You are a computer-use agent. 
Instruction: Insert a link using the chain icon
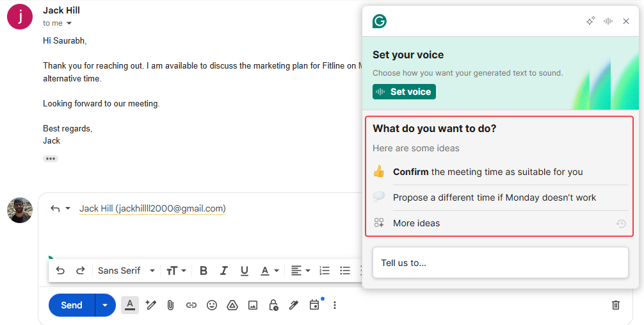pyautogui.click(x=191, y=305)
